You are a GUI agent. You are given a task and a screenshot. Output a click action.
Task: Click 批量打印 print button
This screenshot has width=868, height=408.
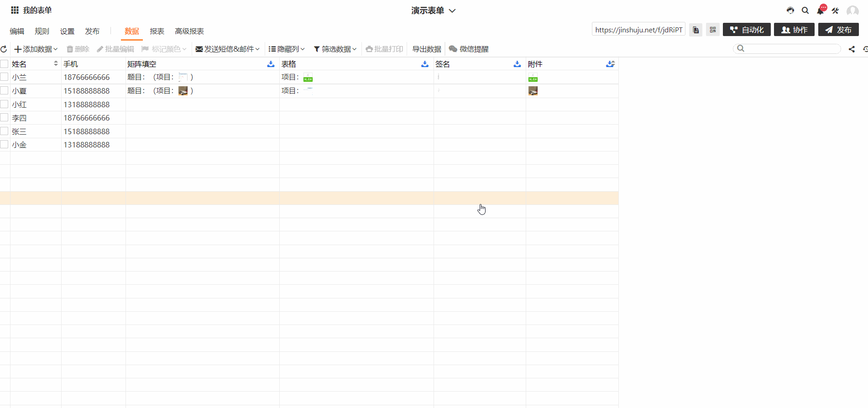(384, 49)
